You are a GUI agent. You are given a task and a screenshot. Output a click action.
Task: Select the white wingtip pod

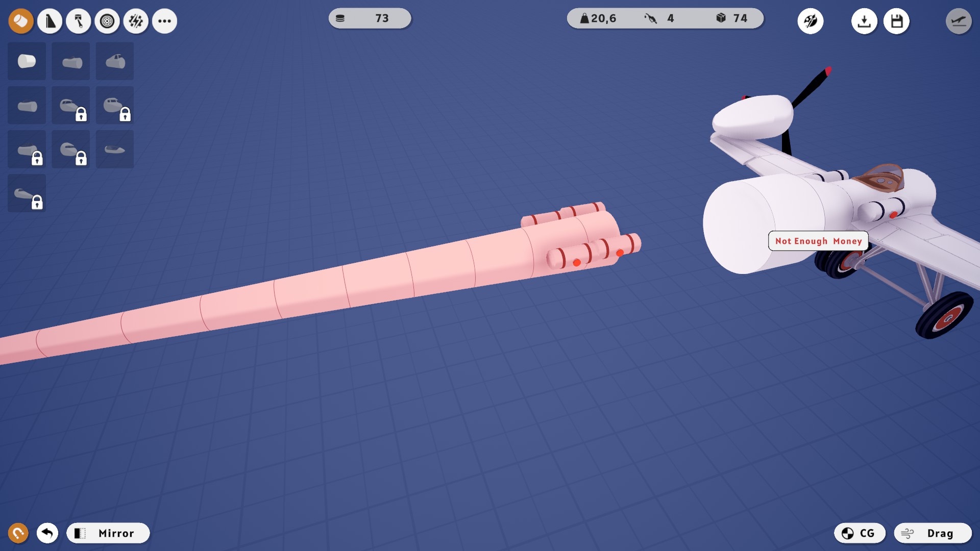coord(752,117)
